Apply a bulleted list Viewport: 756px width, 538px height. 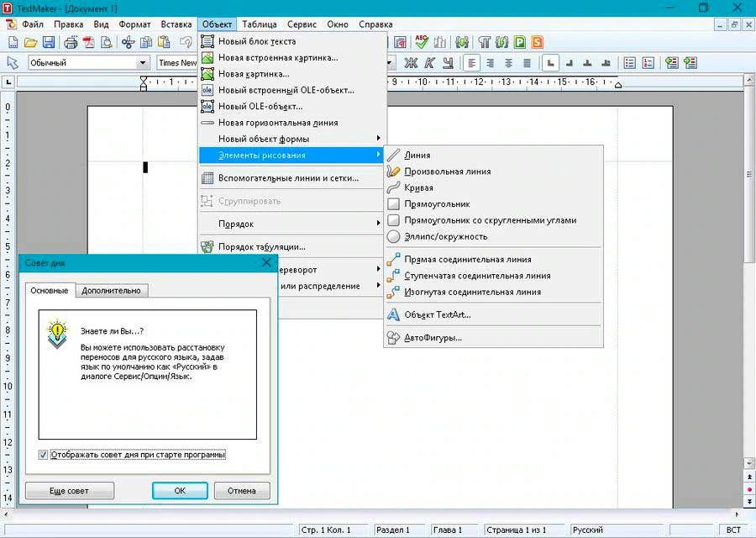pos(630,63)
